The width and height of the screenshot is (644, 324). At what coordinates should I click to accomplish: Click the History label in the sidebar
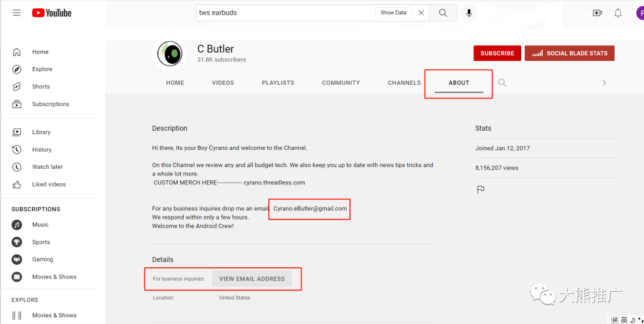click(42, 150)
